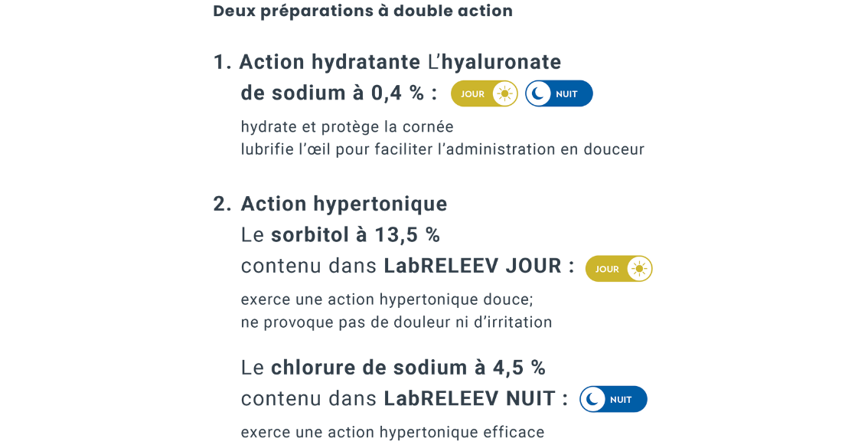The height and width of the screenshot is (445, 868).
Task: Click the line starting 'lubrifie l'œil pour faciliter'
Action: click(x=442, y=149)
